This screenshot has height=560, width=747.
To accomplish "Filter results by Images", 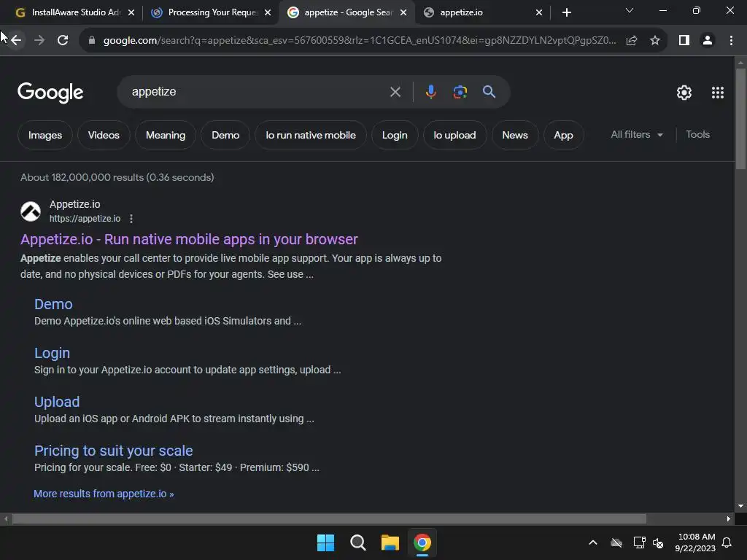I will coord(45,135).
